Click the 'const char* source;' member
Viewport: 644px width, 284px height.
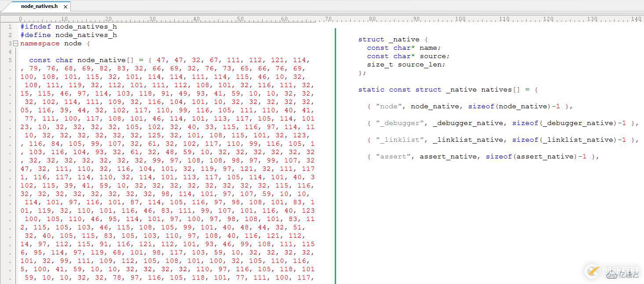click(409, 56)
